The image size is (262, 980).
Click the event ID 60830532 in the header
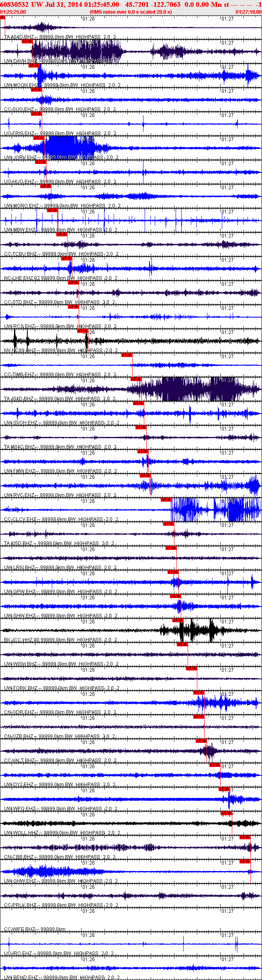pos(14,4)
